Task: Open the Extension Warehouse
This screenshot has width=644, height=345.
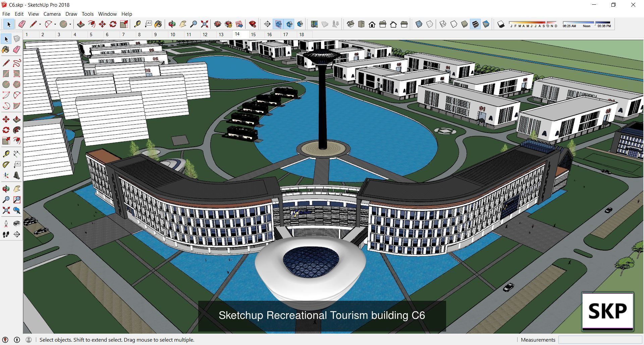Action: coord(228,24)
